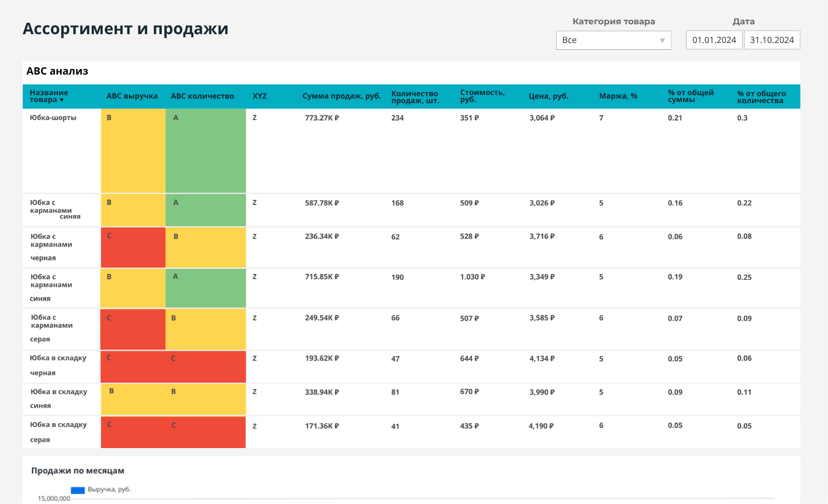Sort by Название товара column header
828x504 pixels.
[x=49, y=96]
